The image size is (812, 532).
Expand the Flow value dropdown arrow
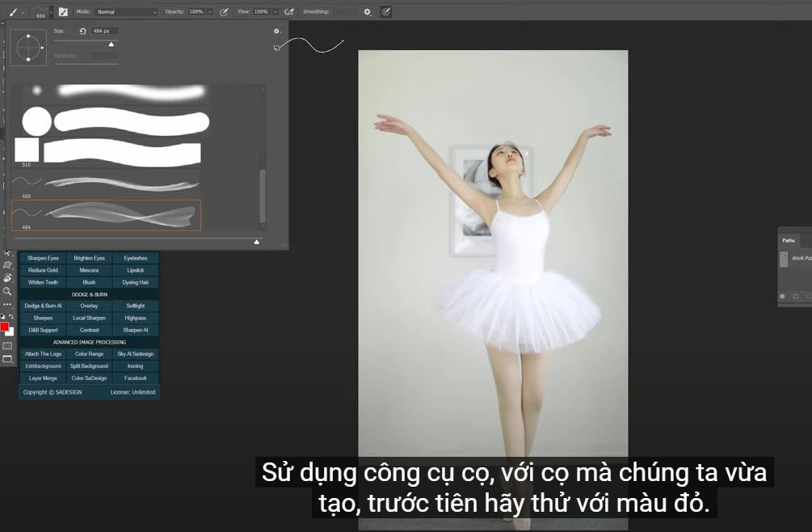tap(275, 12)
